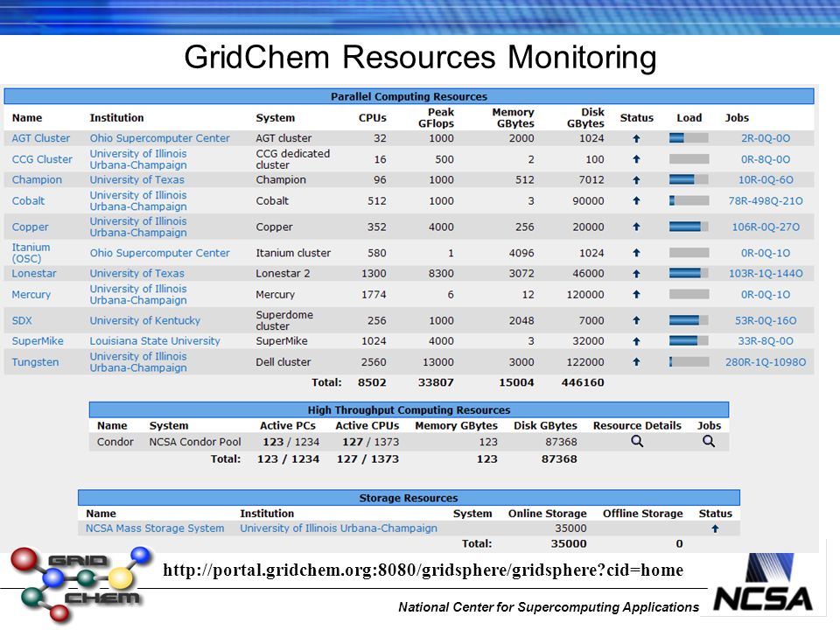
Task: Open jobs link 10R-0Q-6O
Action: coord(766,180)
